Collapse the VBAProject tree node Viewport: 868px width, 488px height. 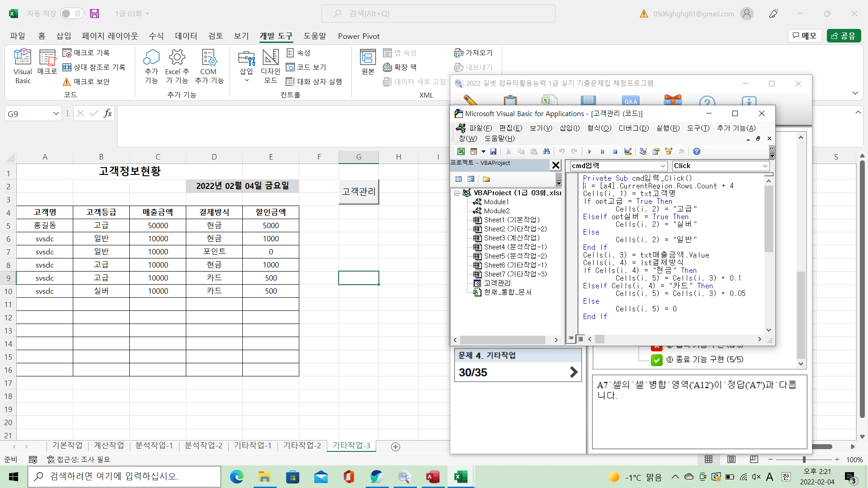(457, 193)
